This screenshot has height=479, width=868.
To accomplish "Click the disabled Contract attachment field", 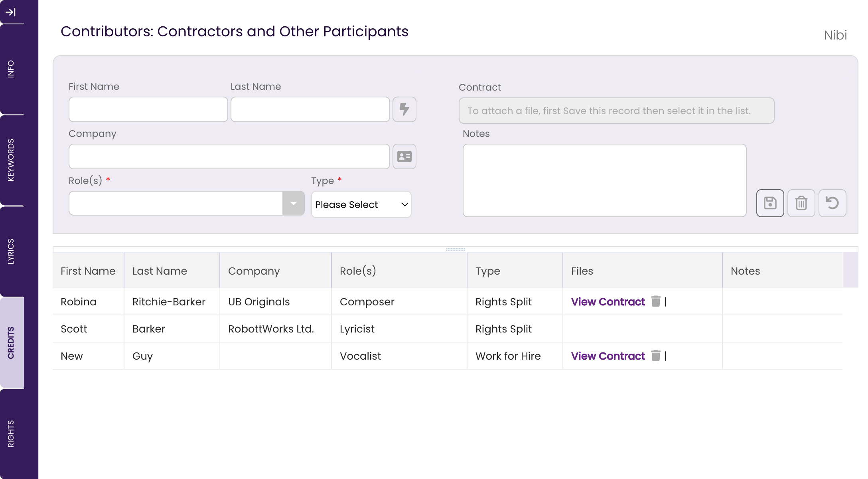I will coord(617,111).
